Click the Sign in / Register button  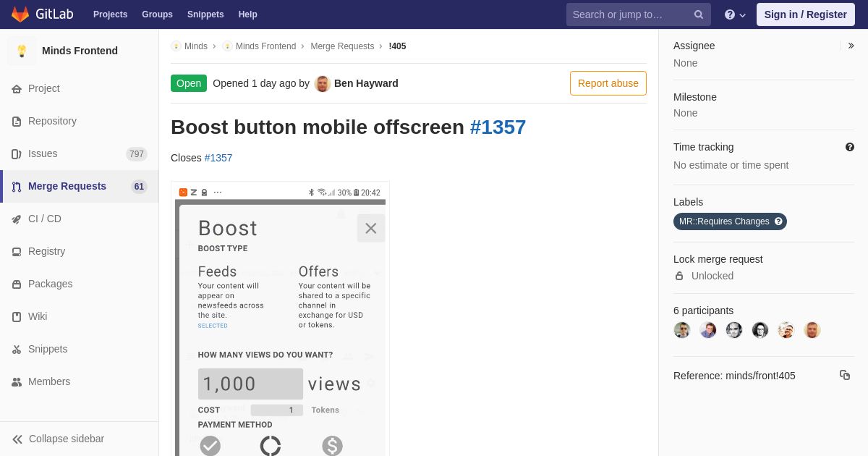(x=805, y=14)
